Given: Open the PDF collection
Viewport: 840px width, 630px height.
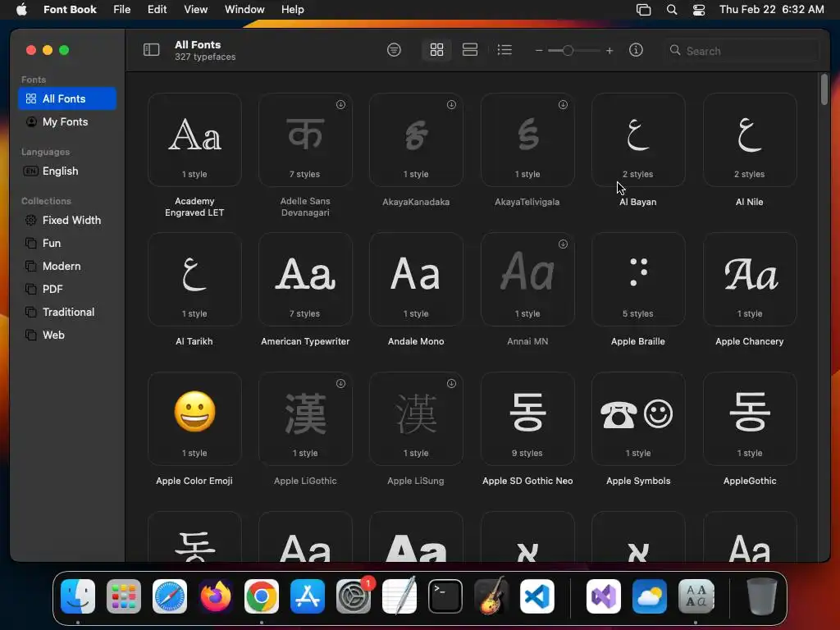Looking at the screenshot, I should [67, 290].
